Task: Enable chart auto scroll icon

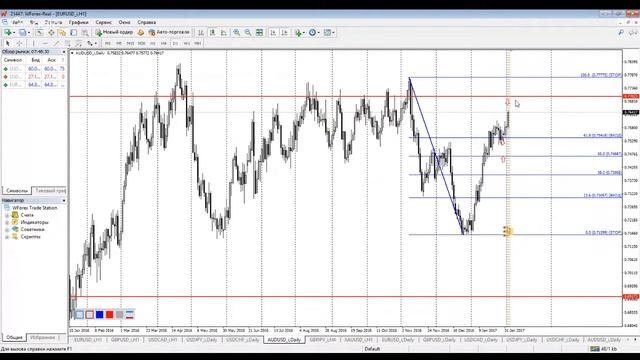Action: point(273,32)
